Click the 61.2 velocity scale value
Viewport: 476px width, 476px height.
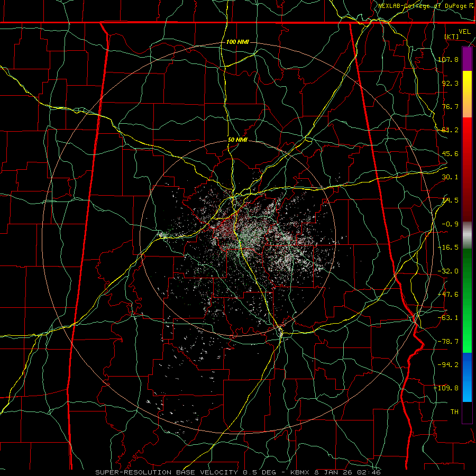point(450,130)
